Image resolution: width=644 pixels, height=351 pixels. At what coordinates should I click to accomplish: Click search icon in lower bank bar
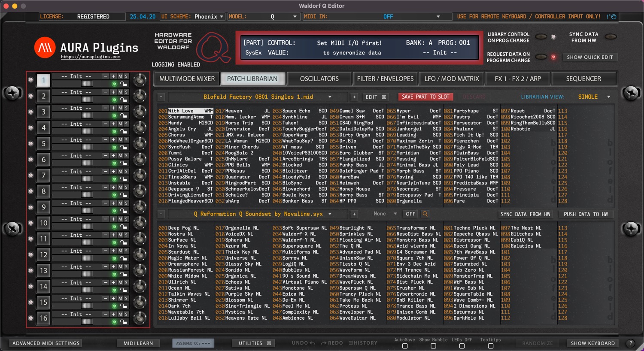[425, 214]
